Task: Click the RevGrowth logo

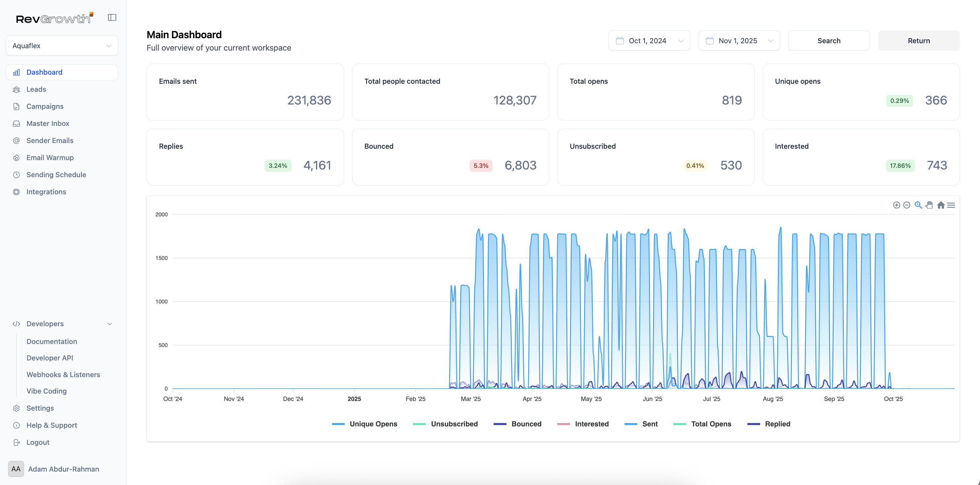Action: pyautogui.click(x=55, y=18)
